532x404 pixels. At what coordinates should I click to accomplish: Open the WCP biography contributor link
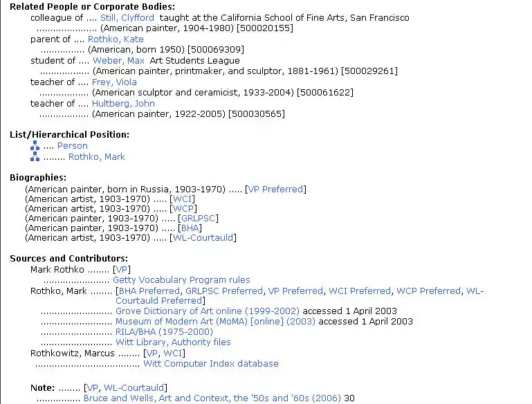[x=183, y=209]
